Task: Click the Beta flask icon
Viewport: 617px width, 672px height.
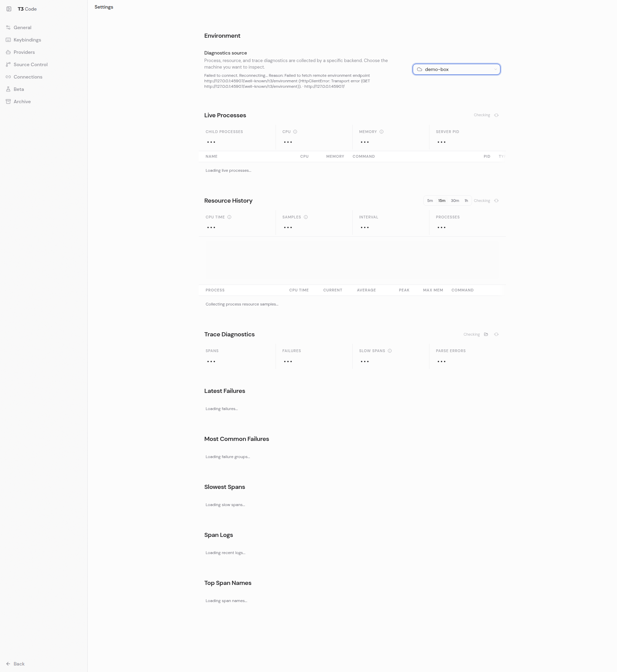Action: (8, 89)
